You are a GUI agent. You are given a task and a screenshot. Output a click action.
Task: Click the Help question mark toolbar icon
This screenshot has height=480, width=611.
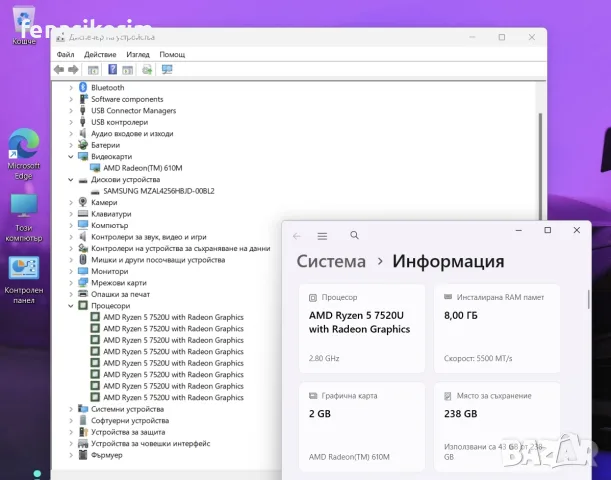pos(112,69)
